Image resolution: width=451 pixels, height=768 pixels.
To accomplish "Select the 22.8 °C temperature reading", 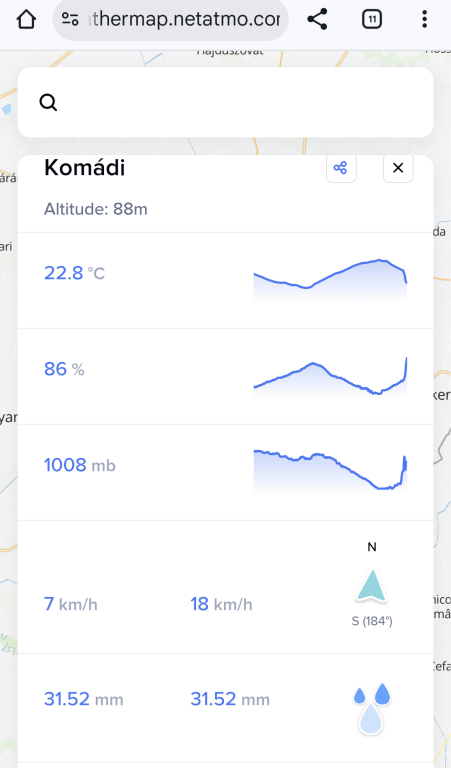I will click(74, 273).
